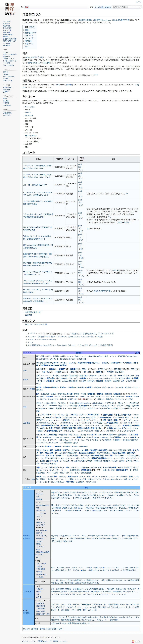Open 唐澤貴洋Wikiについて footer link
The width and height of the screenshot is (143, 644).
coord(45,641)
